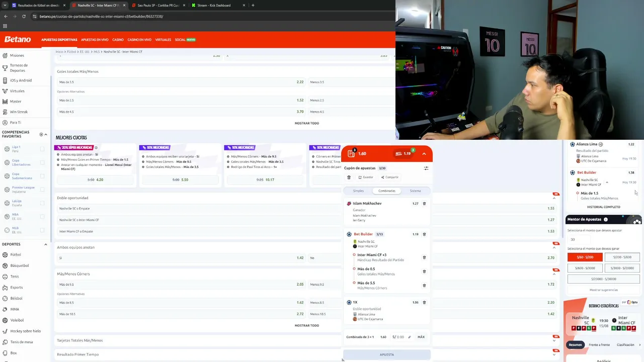Collapse the Doble oportunidad market

click(554, 198)
